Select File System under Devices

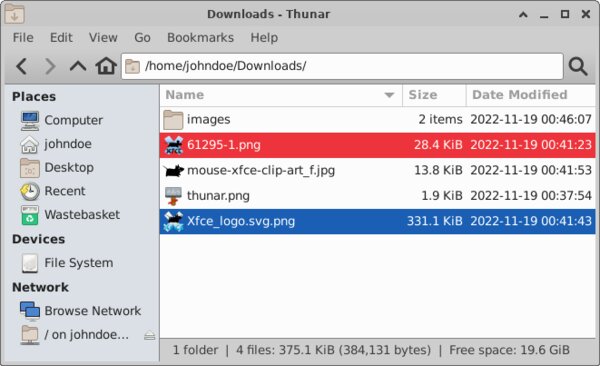(78, 263)
